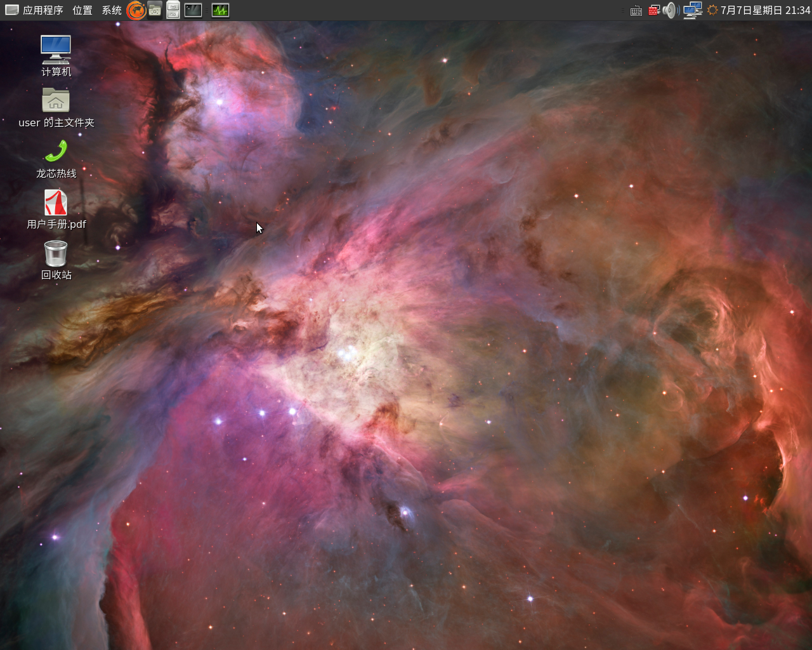Open the screenshot folder launcher icon

155,10
